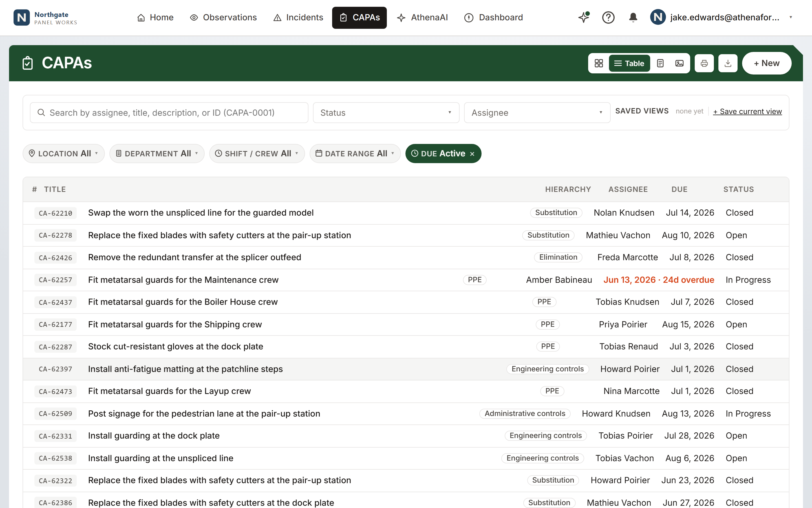This screenshot has width=812, height=508.
Task: Open 'Install anti-fatigue matting at the patchline steps'
Action: tap(185, 369)
